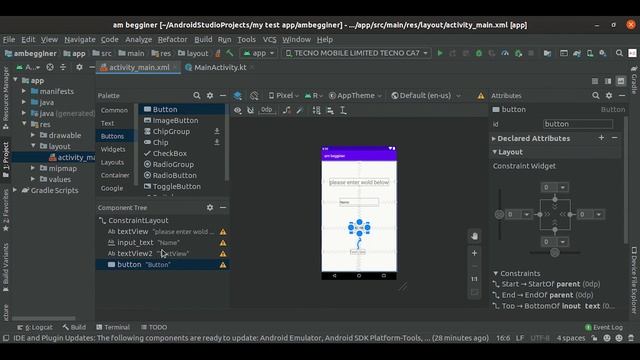Viewport: 640px width, 360px height.
Task: Expand the manifests folder
Action: 24,91
